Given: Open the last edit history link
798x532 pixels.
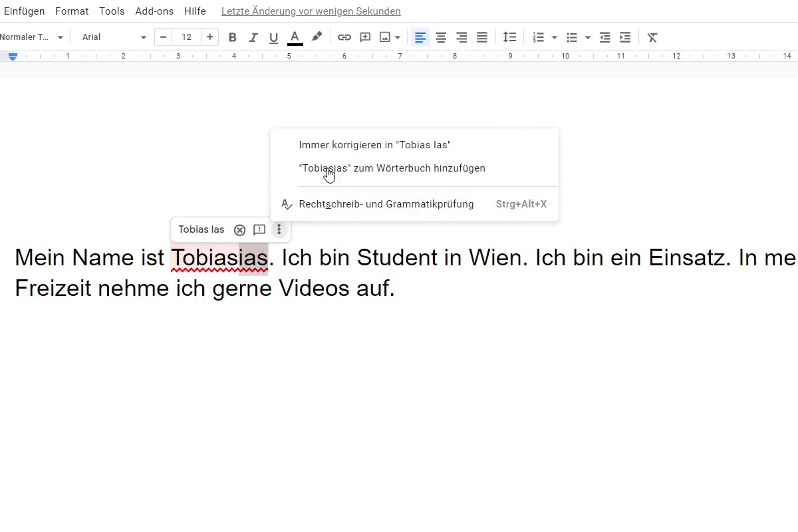Looking at the screenshot, I should pyautogui.click(x=311, y=11).
